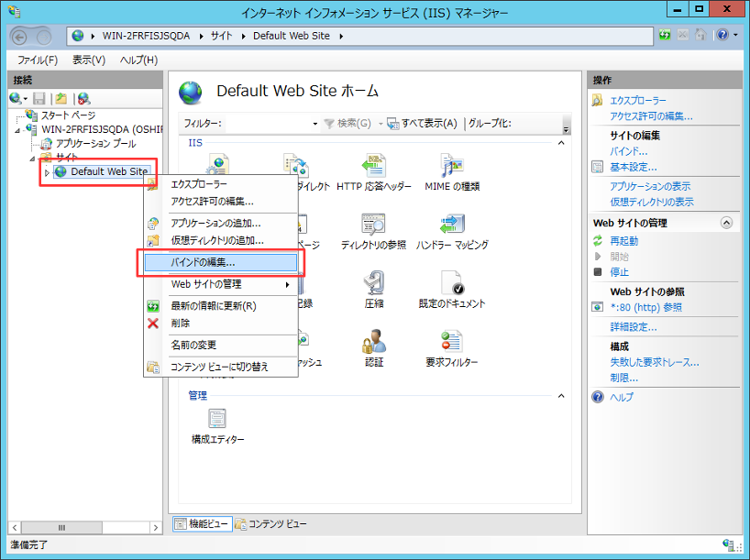Screen dimensions: 750x560
Task: Open the フィルター combo box dropdown
Action: (314, 124)
